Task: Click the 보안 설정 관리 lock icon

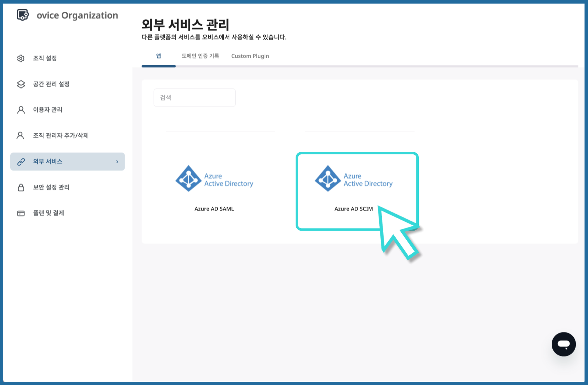Action: point(21,188)
